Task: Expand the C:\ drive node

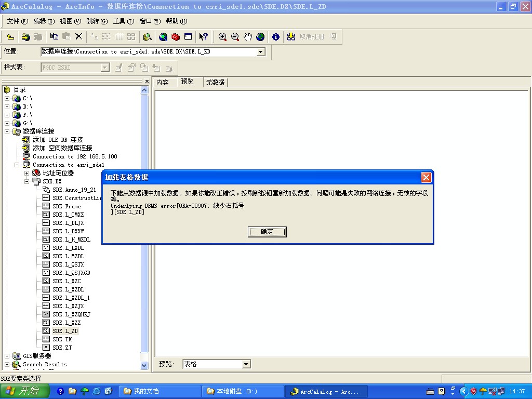Action: (x=7, y=98)
